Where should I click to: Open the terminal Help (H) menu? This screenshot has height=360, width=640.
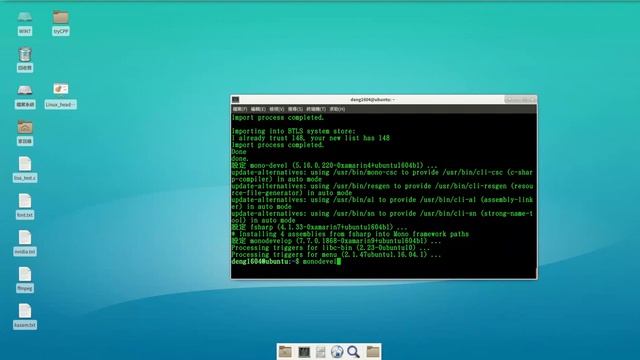pyautogui.click(x=337, y=109)
